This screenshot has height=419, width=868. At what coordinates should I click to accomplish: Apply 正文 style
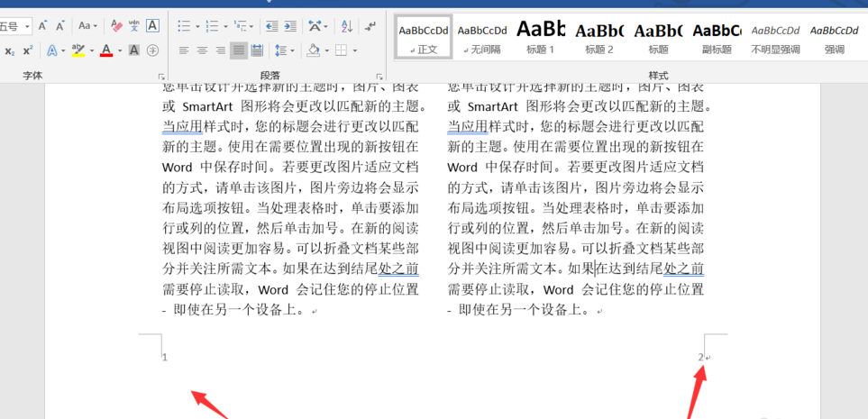point(424,37)
